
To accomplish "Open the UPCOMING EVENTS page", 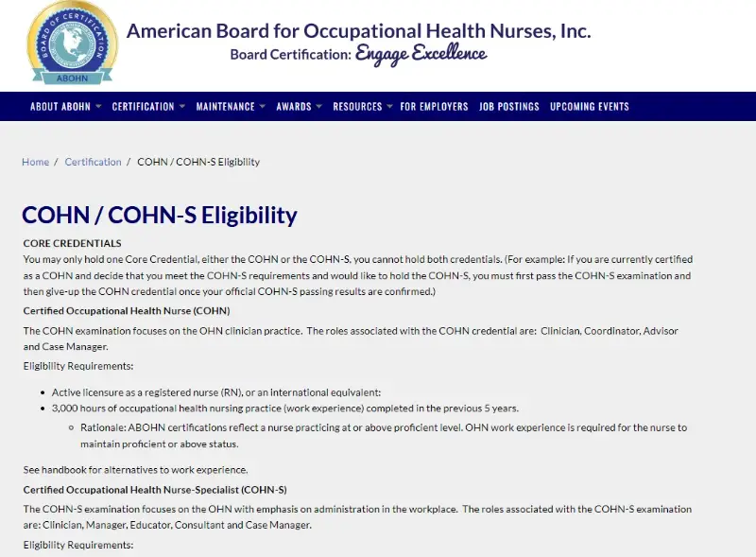I will [588, 106].
